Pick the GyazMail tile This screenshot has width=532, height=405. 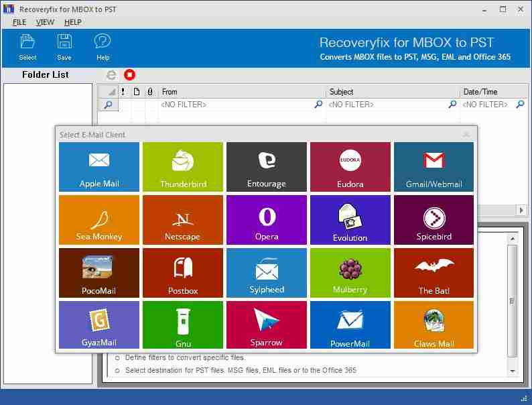pos(99,325)
